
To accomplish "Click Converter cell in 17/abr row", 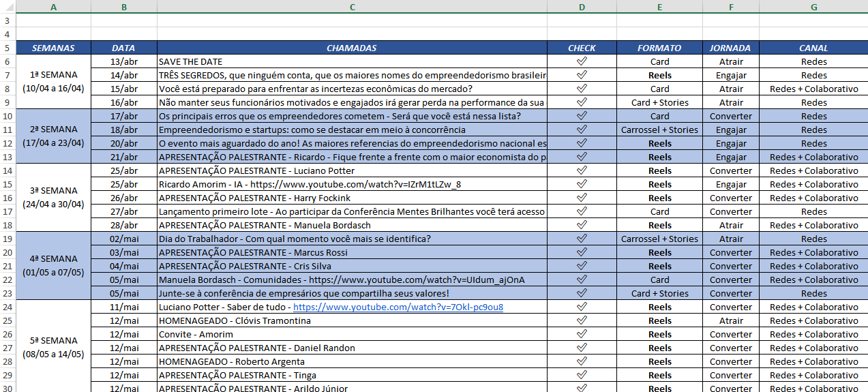I will [x=730, y=116].
